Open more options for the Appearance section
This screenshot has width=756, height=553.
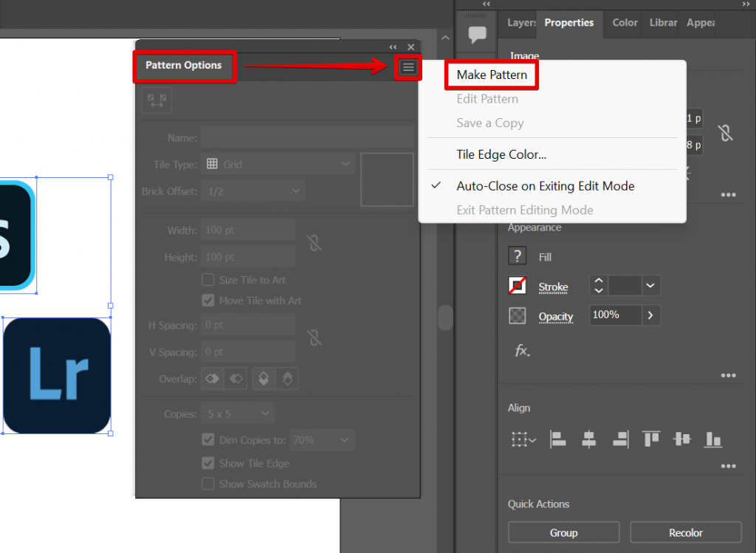(x=729, y=375)
